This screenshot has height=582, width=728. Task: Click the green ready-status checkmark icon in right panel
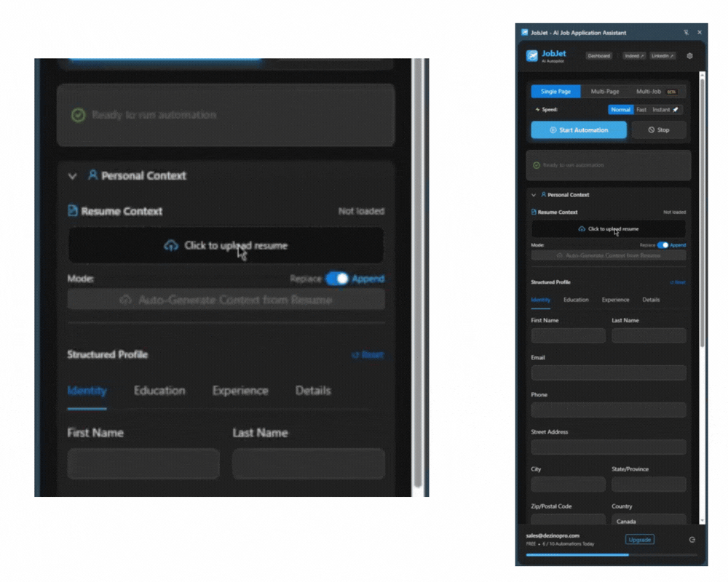click(537, 165)
